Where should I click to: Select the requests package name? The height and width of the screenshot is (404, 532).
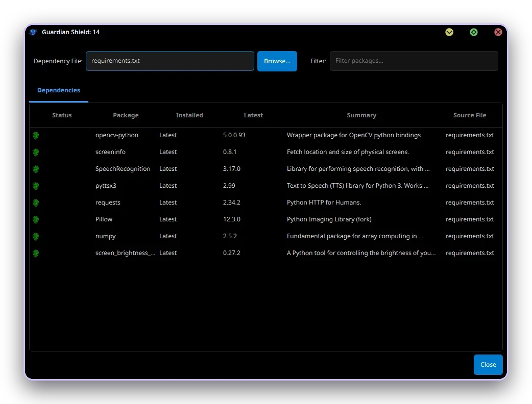click(108, 203)
